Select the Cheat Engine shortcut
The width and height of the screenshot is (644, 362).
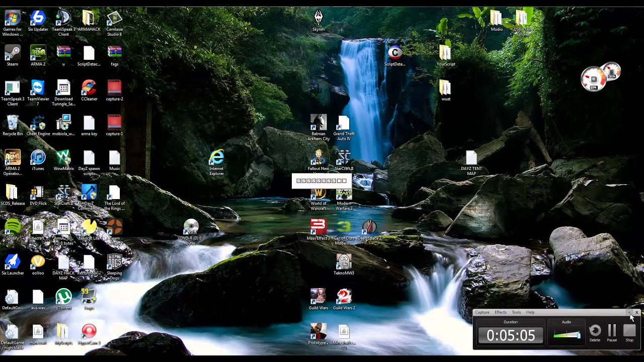point(38,125)
